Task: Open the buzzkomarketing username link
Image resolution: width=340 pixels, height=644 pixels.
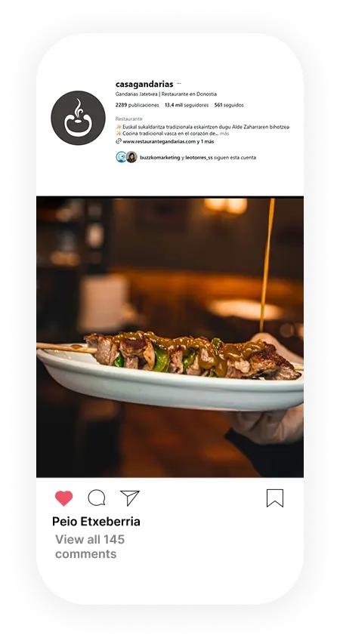Action: tap(160, 157)
